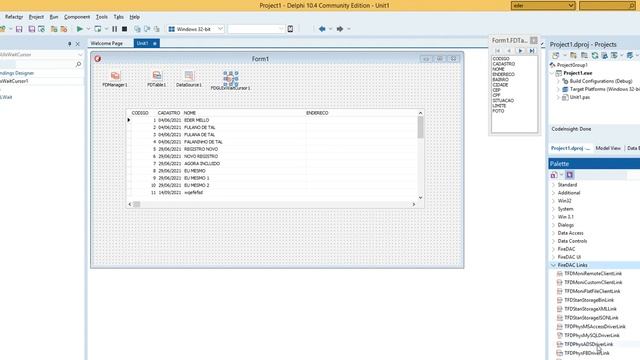Click the grid row FULANINHO DE TAL
640x360 pixels.
coord(273,142)
